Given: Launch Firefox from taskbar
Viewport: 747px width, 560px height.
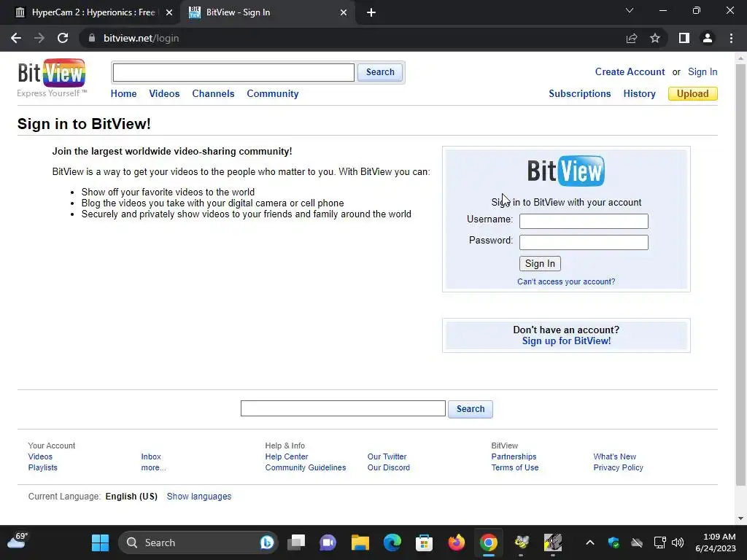Looking at the screenshot, I should point(457,542).
